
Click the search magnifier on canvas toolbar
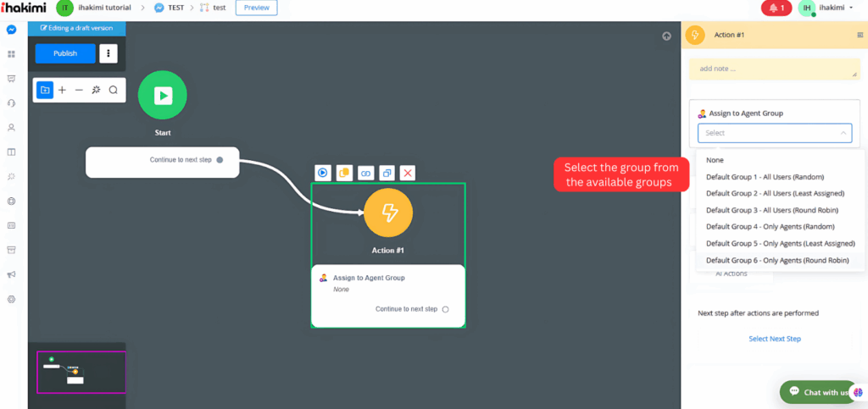point(113,90)
